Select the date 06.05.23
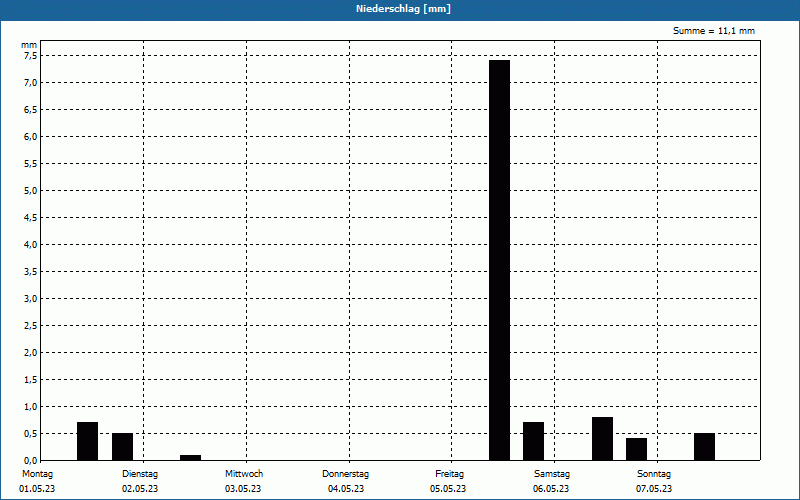The image size is (800, 500). coord(551,489)
